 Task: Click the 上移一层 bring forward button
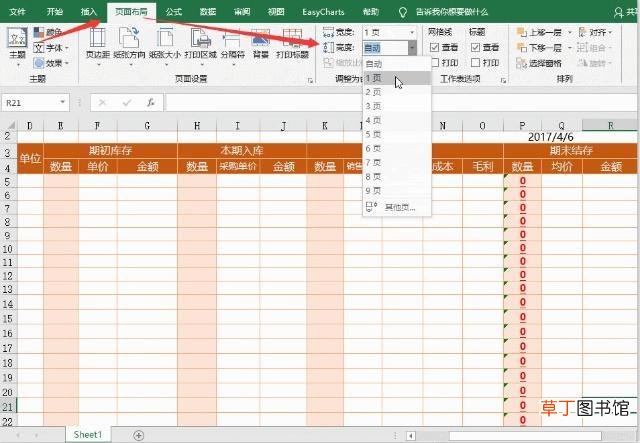539,32
